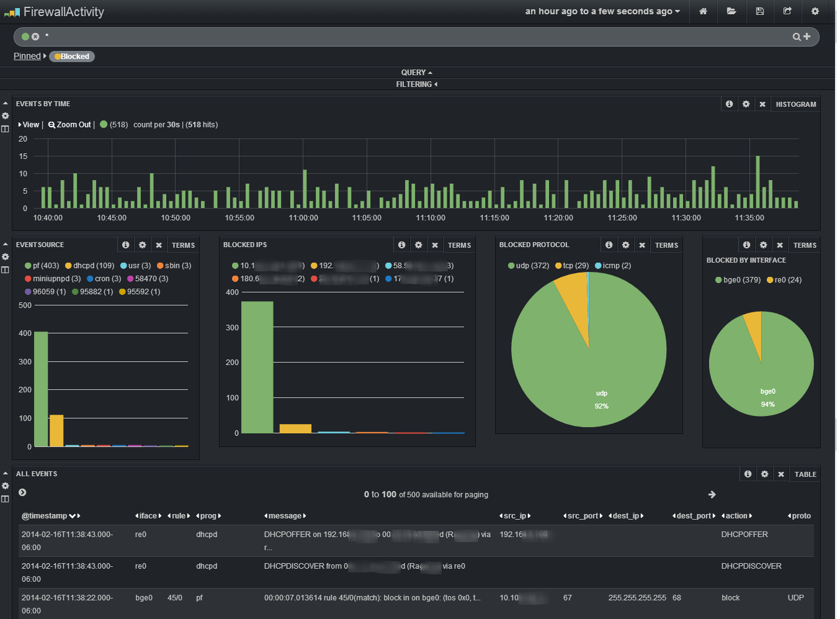Show info for Events By Time panel
840x619 pixels.
click(730, 104)
